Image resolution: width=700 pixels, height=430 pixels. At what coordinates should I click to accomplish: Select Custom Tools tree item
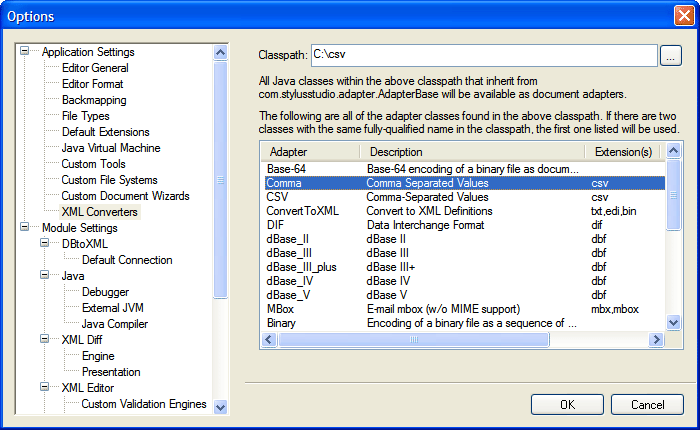(93, 164)
